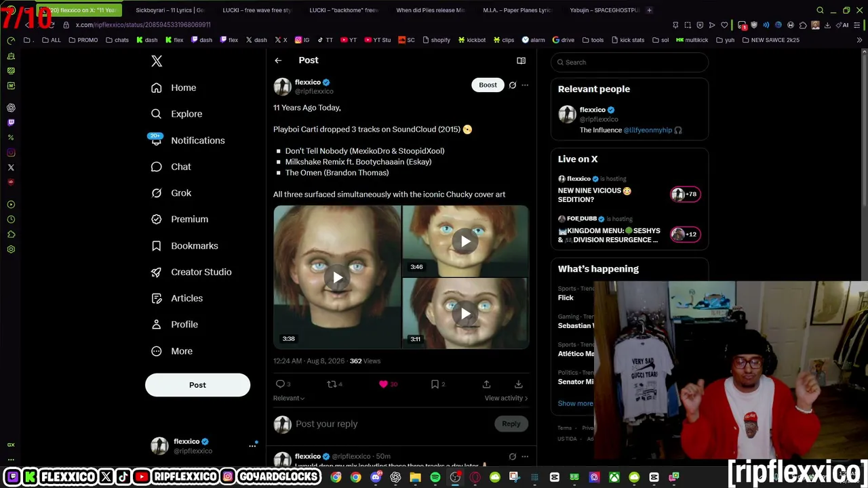This screenshot has width=868, height=488.
Task: Open Creator Studio
Action: (191, 272)
